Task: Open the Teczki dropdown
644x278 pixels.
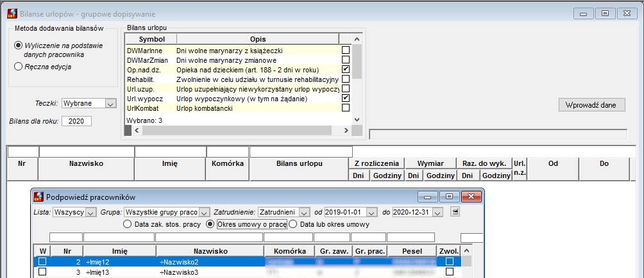Action: (110, 104)
